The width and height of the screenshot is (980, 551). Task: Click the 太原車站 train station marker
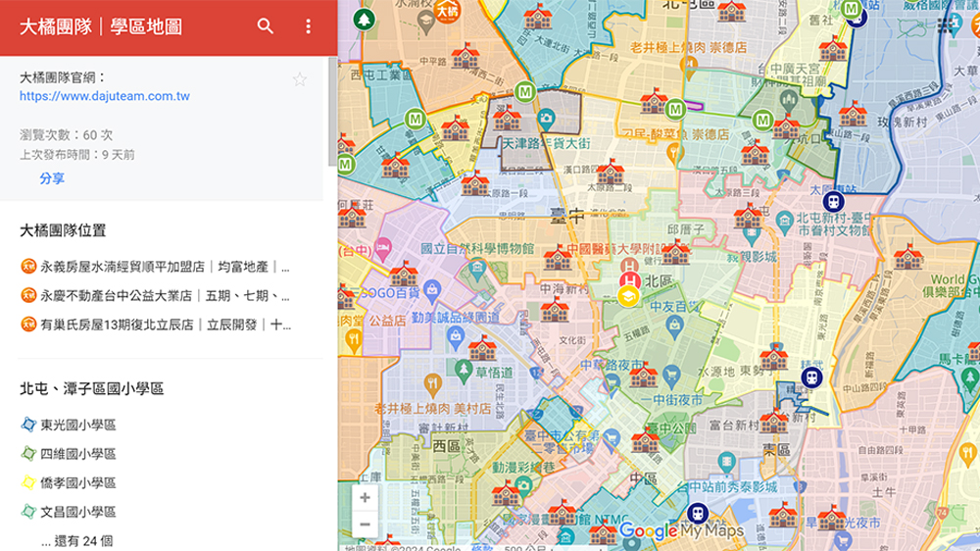click(x=833, y=201)
